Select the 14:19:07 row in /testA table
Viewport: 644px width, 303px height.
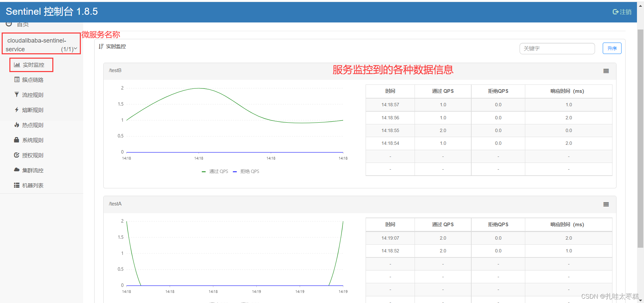pos(489,238)
